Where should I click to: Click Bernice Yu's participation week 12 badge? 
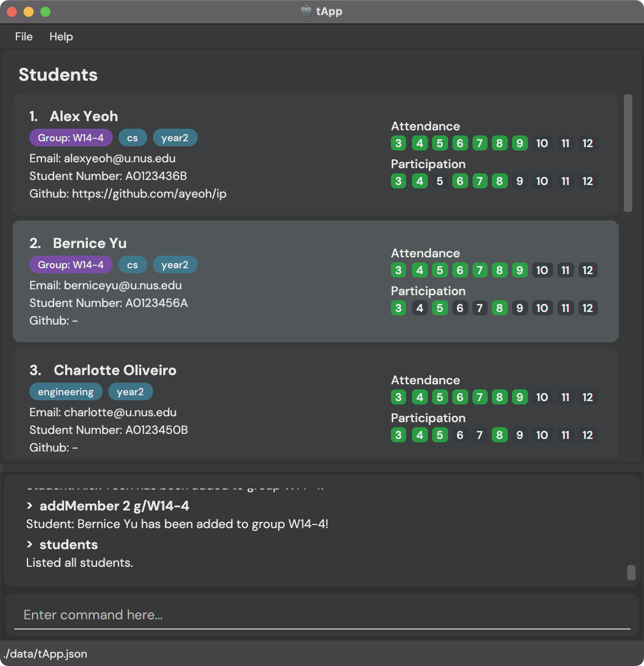pos(588,308)
